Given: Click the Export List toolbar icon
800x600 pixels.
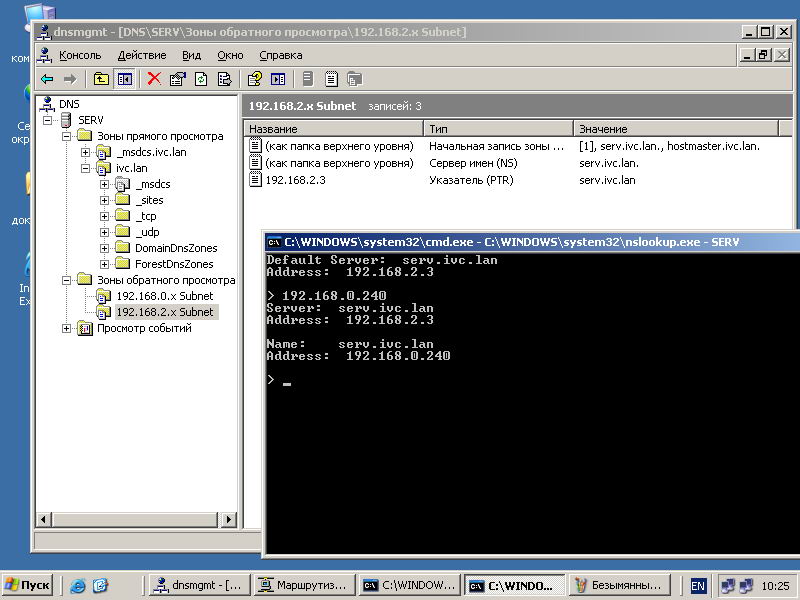Looking at the screenshot, I should coord(224,79).
